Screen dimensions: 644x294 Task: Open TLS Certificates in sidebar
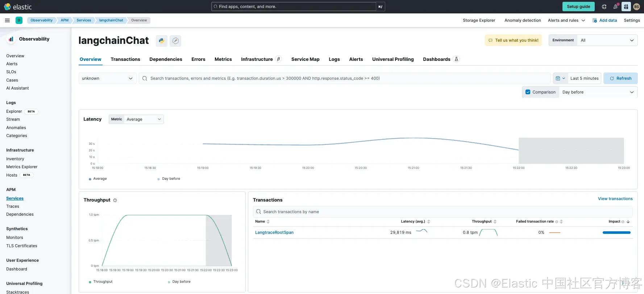coord(22,246)
